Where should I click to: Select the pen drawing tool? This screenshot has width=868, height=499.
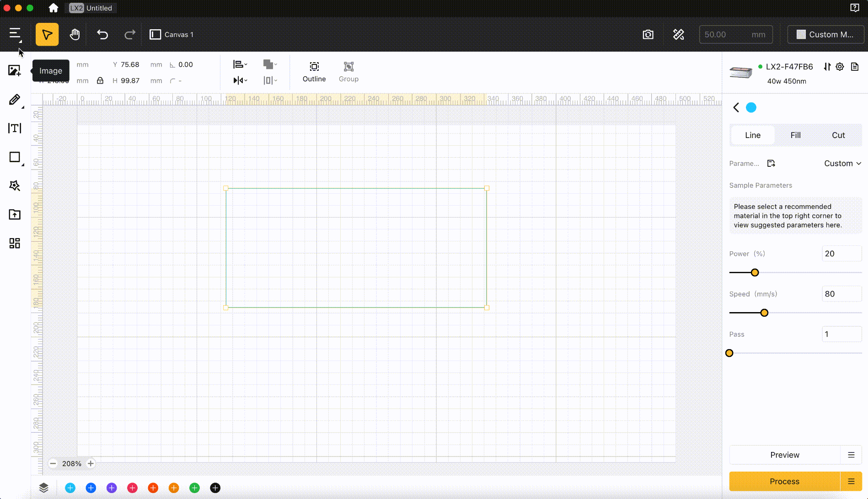tap(15, 100)
